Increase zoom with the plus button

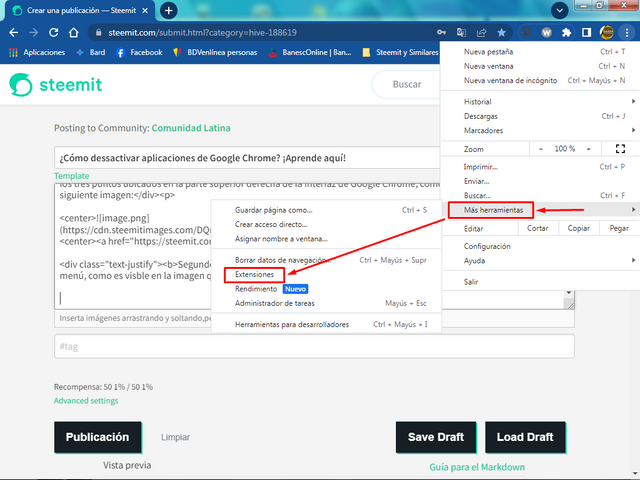tap(589, 149)
